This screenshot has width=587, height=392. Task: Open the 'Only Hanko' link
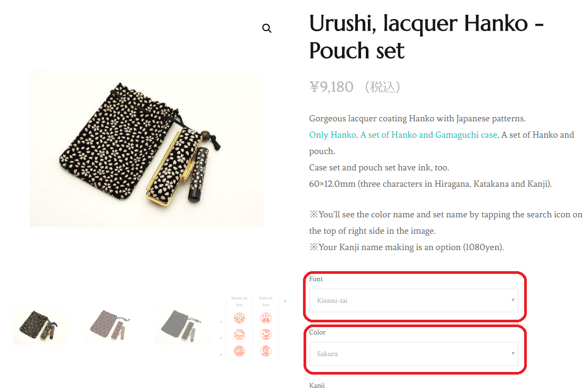332,135
